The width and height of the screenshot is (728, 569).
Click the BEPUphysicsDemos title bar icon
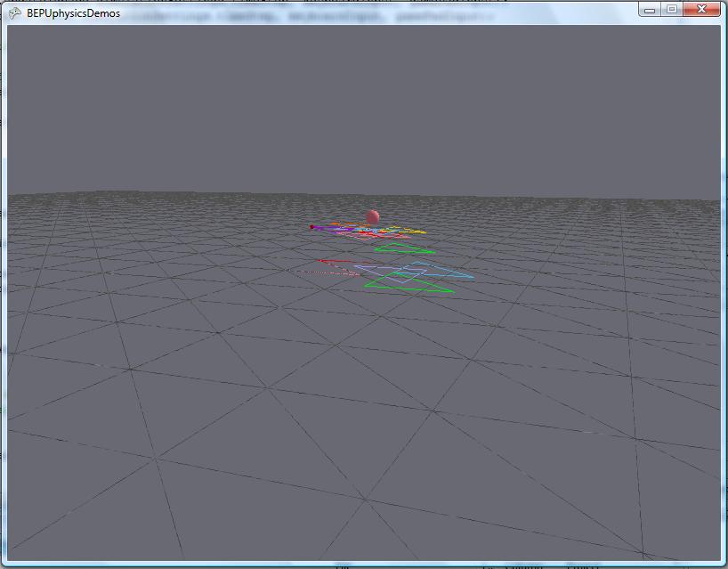pos(15,13)
